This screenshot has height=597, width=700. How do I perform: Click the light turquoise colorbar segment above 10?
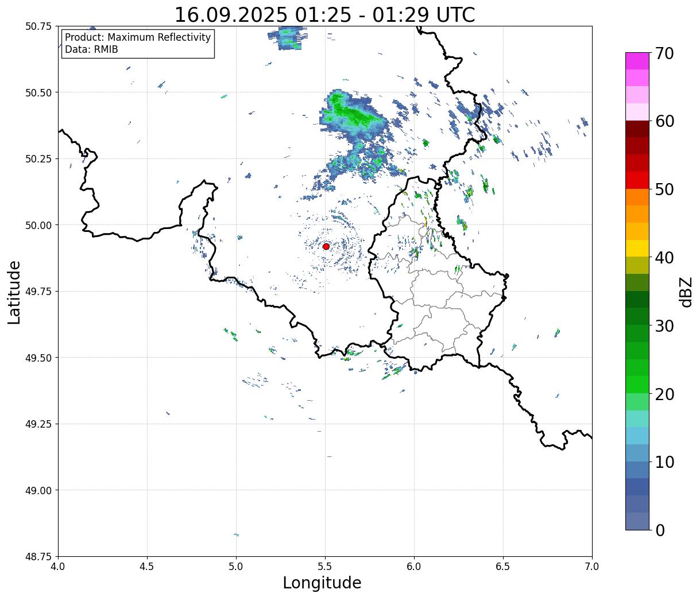point(637,418)
